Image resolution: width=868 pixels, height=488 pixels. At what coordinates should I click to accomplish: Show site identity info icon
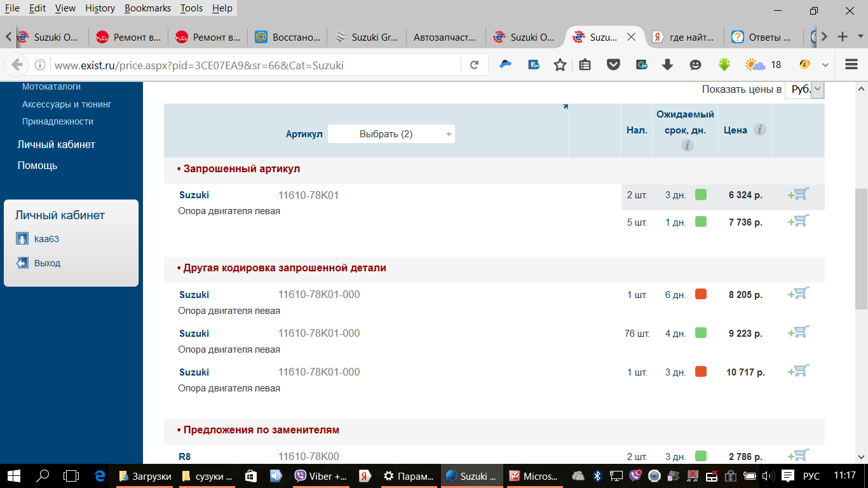coord(40,65)
